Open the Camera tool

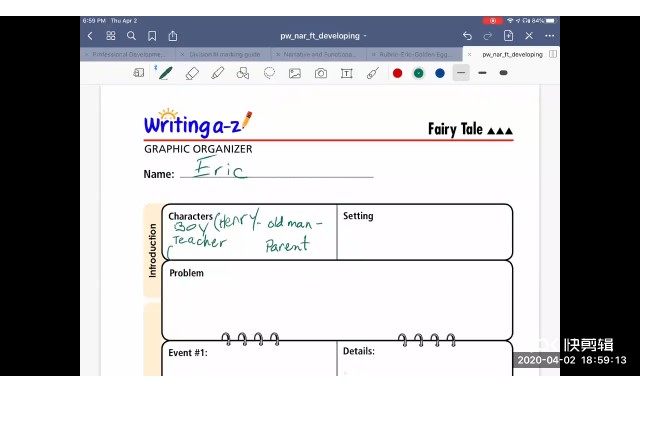[321, 73]
